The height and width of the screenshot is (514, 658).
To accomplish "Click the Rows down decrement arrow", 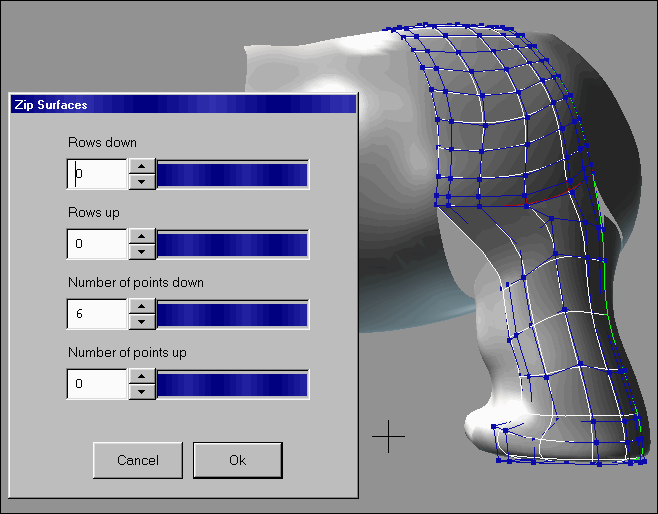I will coord(143,181).
